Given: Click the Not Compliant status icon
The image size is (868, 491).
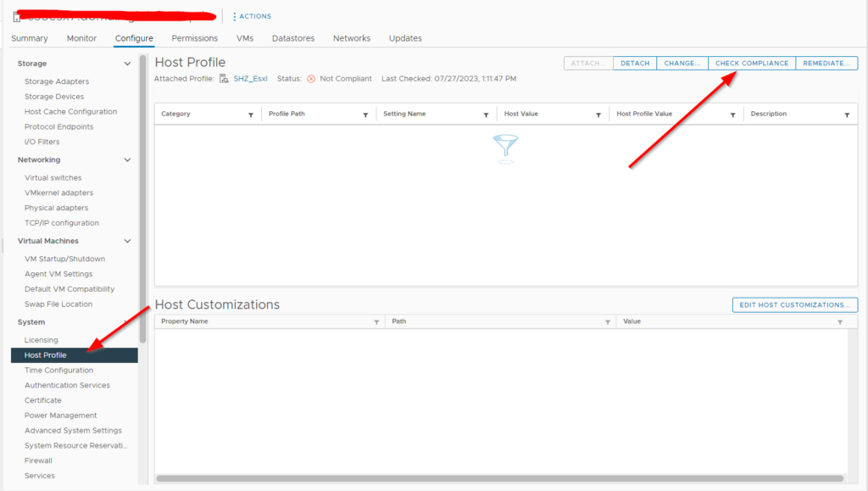Looking at the screenshot, I should 311,79.
